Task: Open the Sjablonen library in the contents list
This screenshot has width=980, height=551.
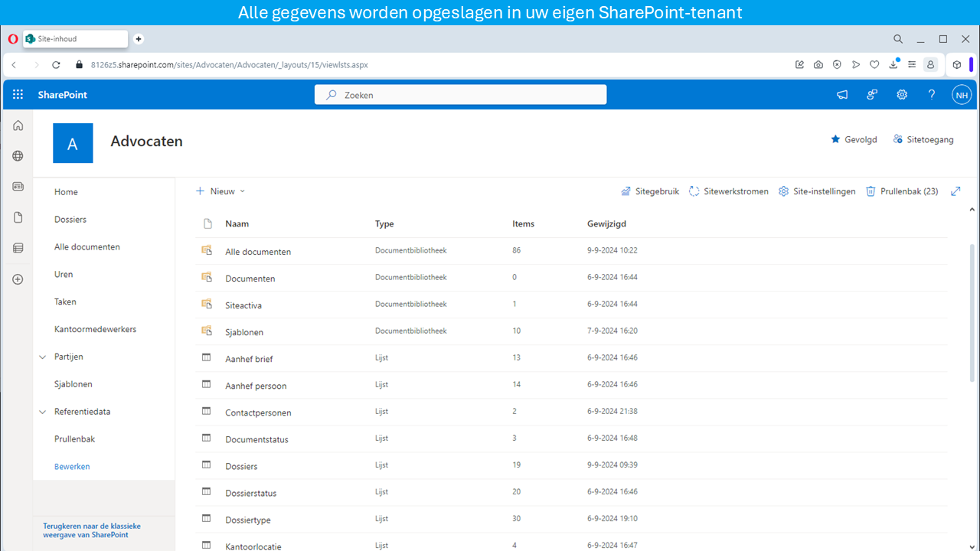Action: pyautogui.click(x=244, y=332)
